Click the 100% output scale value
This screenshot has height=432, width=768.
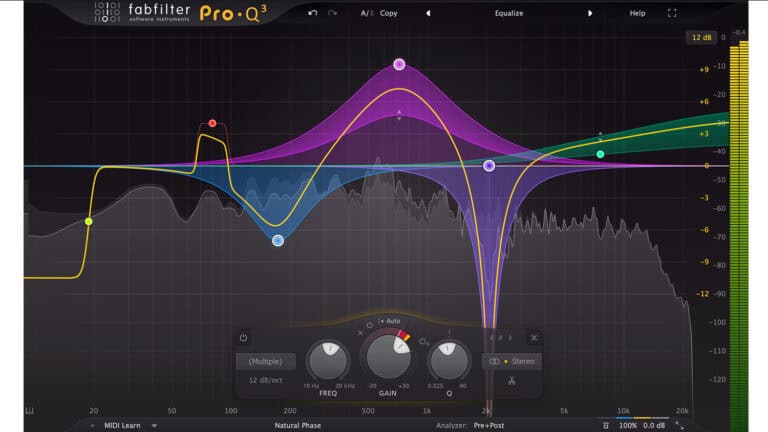[x=628, y=426]
